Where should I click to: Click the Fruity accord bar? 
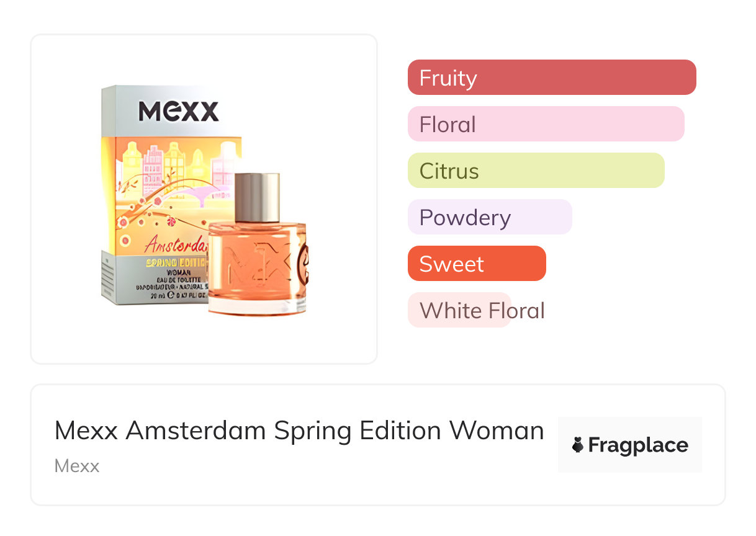pos(551,78)
